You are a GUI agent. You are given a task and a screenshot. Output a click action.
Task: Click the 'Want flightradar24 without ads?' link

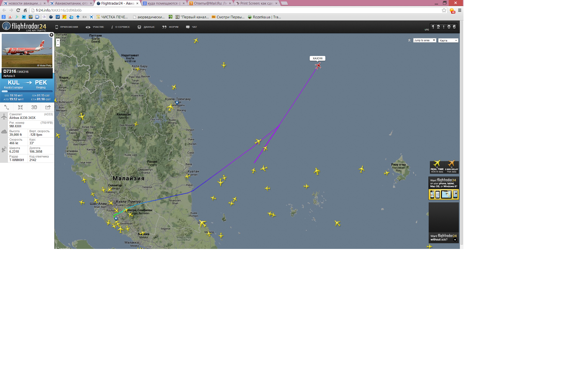(443, 238)
